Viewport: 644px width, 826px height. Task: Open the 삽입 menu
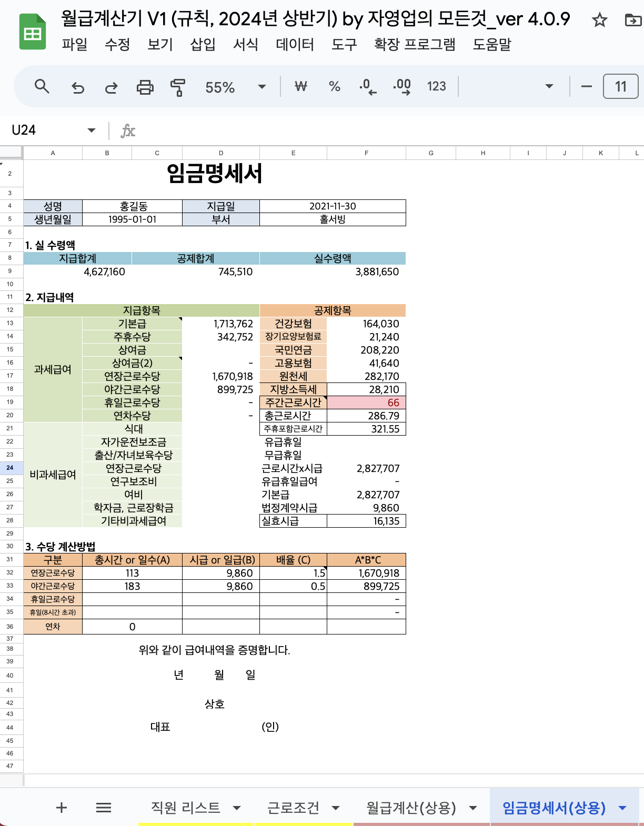(x=203, y=45)
